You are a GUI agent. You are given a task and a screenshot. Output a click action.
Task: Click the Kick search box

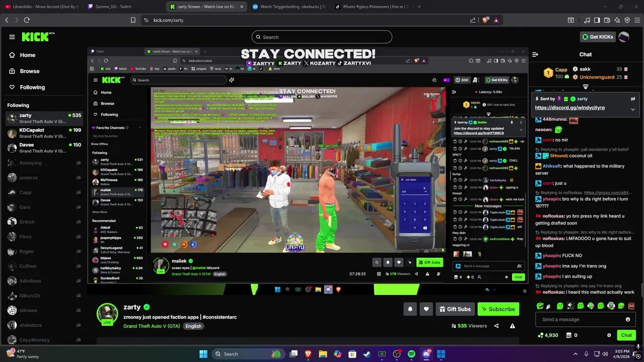click(322, 37)
